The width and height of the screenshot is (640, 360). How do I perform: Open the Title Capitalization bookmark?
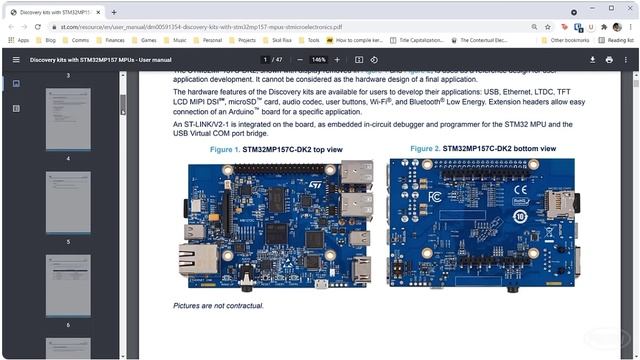417,40
